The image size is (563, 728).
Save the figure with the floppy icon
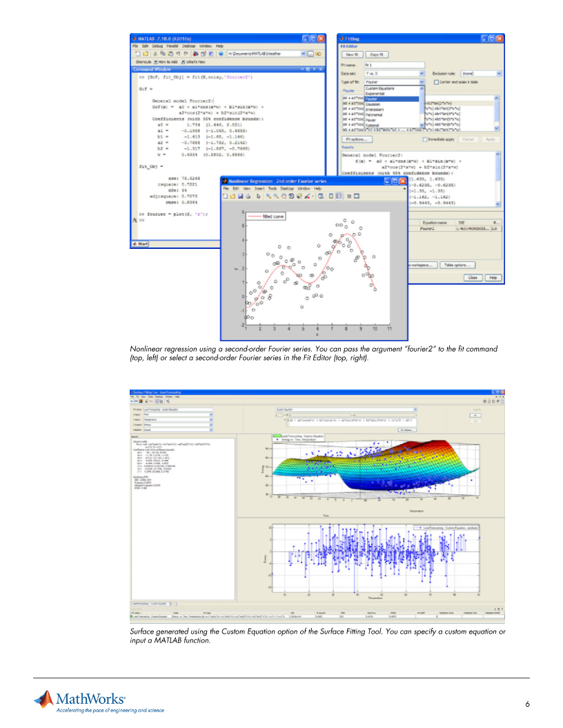[241, 196]
